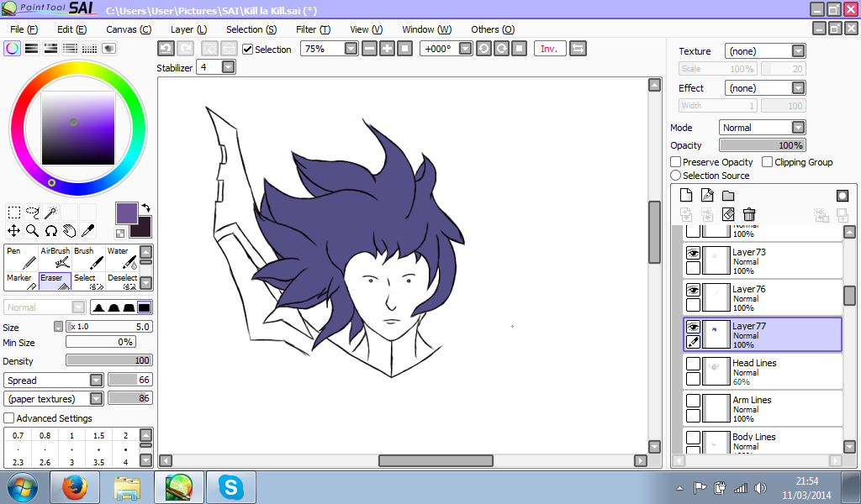Activate the move layer tool
861x504 pixels.
pos(13,231)
